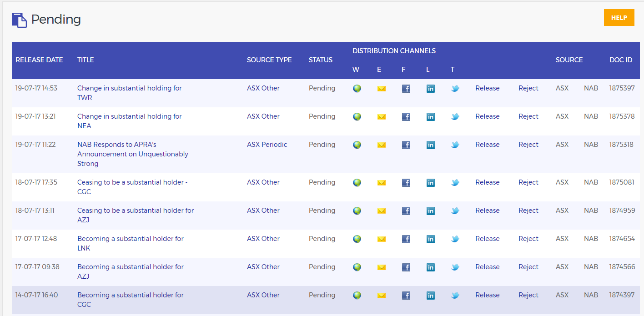The height and width of the screenshot is (316, 644).
Task: Toggle LinkedIn icon for doc 1875378
Action: click(x=431, y=117)
